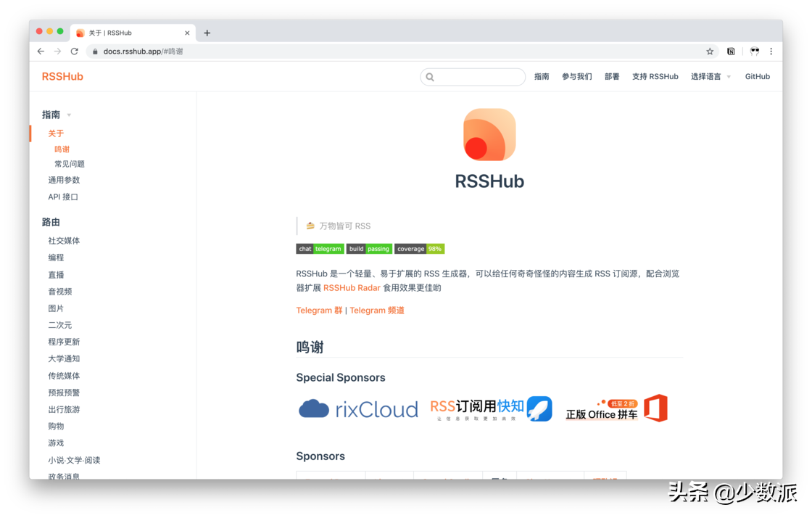The width and height of the screenshot is (812, 518).
Task: Open API 接口 in the sidebar
Action: 63,197
